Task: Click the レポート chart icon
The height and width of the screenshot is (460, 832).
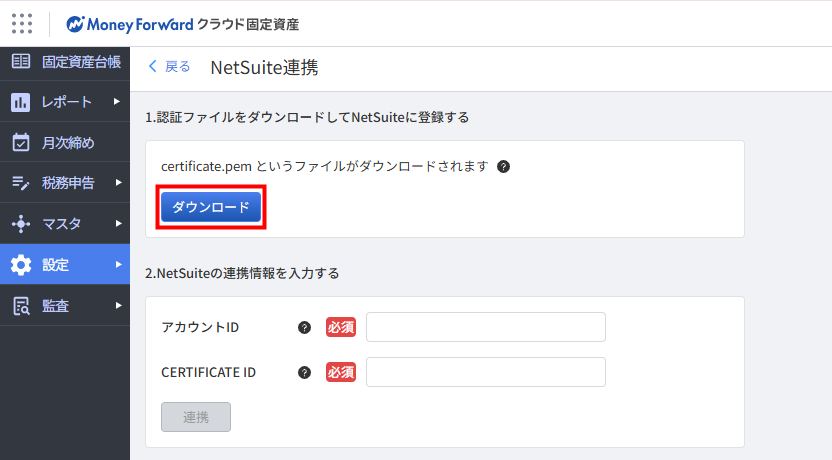Action: 21,102
